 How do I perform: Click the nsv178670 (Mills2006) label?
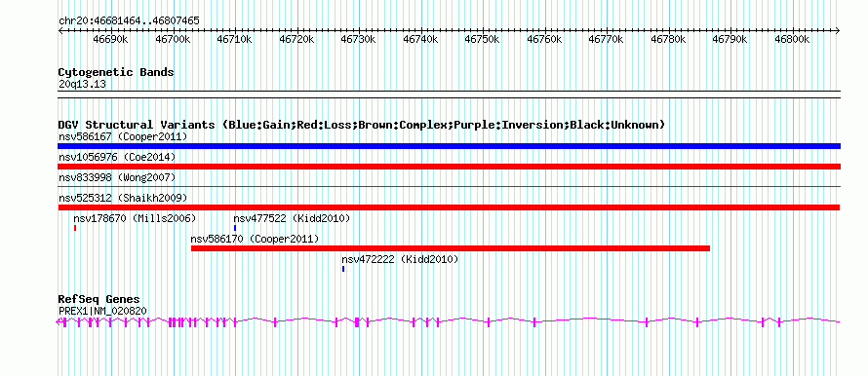click(x=135, y=218)
